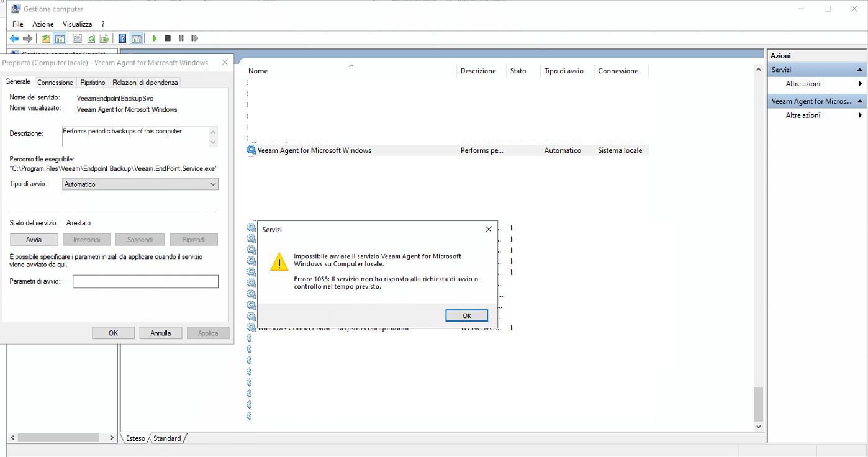Collapse the Servizi section in Azioni pane

point(860,70)
